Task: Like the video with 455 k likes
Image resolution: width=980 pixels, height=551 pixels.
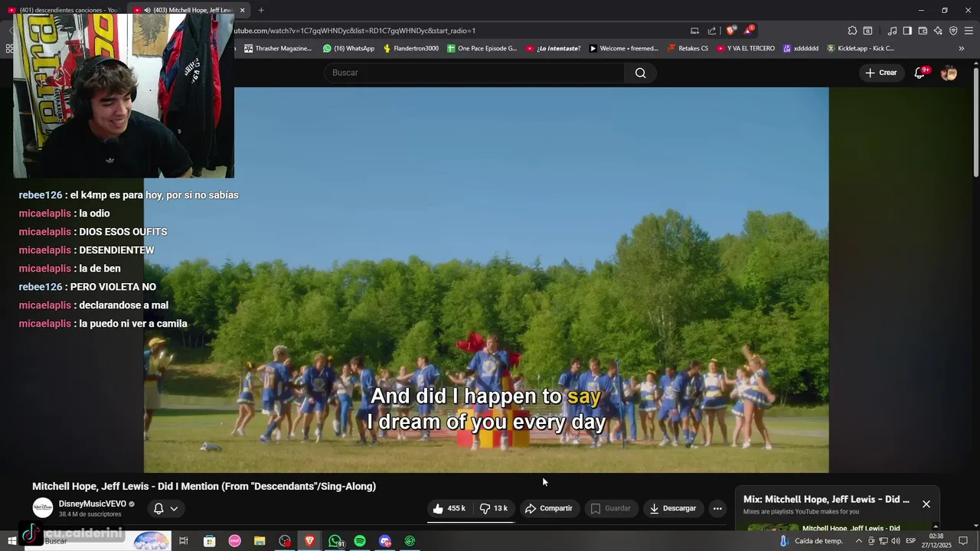Action: pos(449,508)
